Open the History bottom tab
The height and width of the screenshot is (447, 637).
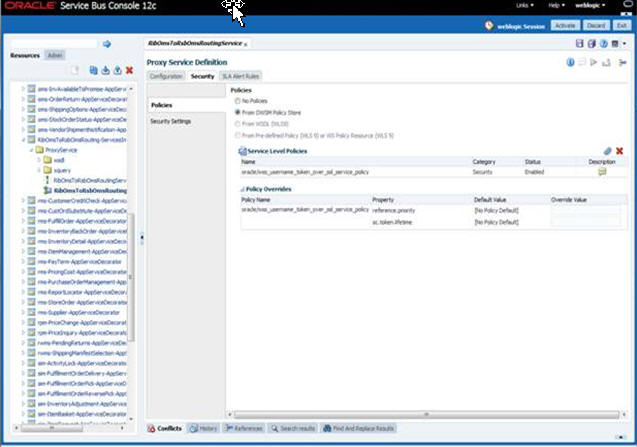click(x=204, y=428)
